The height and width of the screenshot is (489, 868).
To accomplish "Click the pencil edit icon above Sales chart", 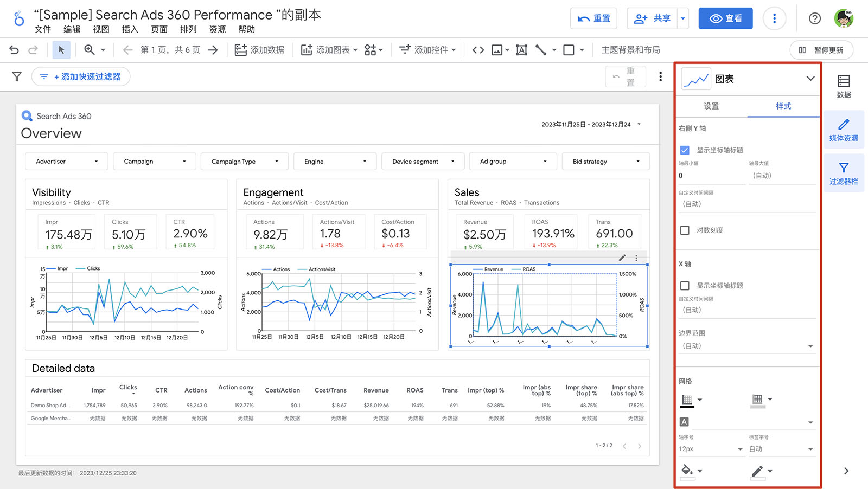I will tap(622, 258).
